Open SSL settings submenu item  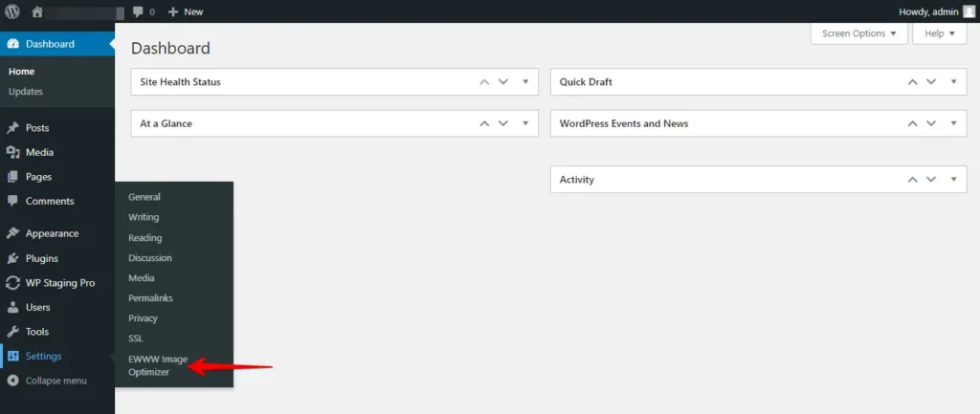136,338
